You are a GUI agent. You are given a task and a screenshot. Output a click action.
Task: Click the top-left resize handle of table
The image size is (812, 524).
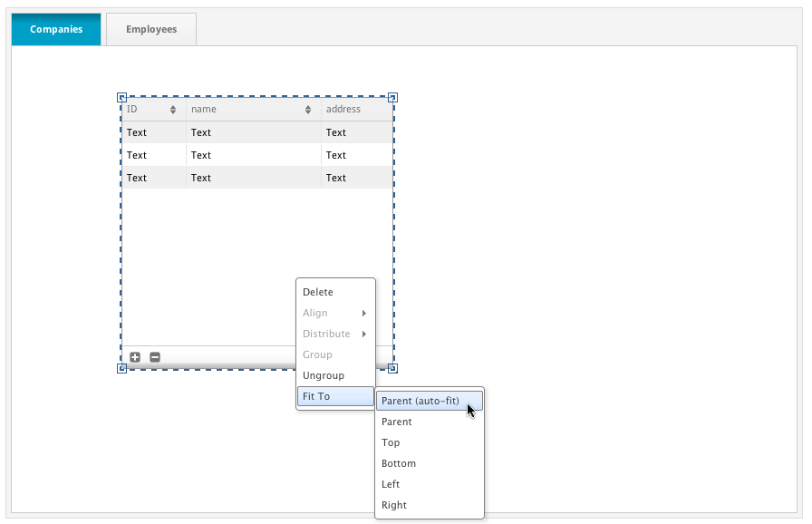[121, 97]
